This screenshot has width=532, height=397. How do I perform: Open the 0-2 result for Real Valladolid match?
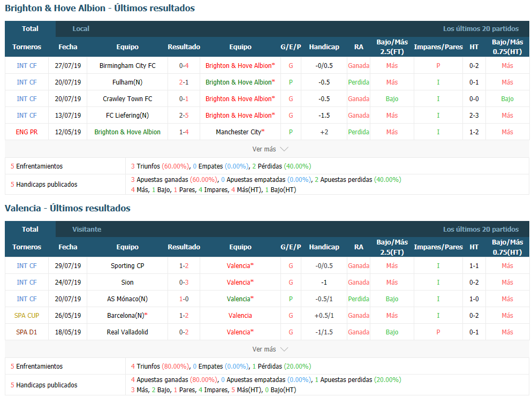point(184,332)
